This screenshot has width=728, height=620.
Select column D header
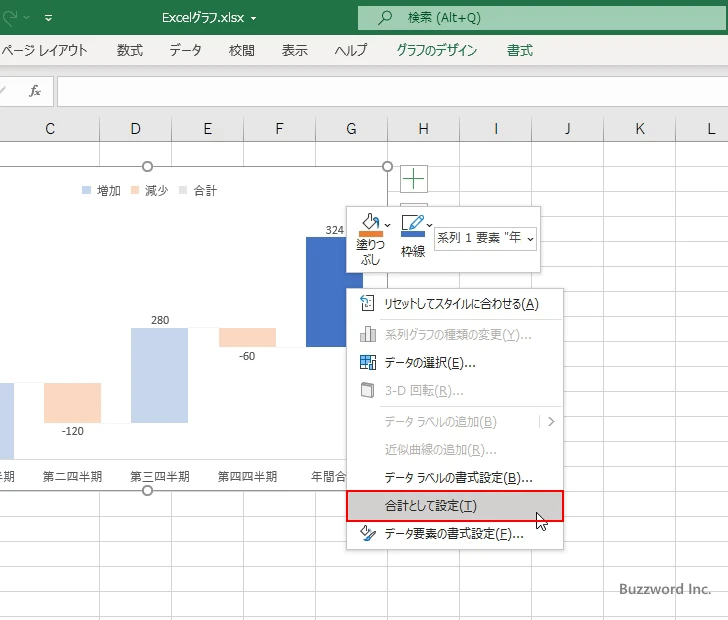coord(135,129)
